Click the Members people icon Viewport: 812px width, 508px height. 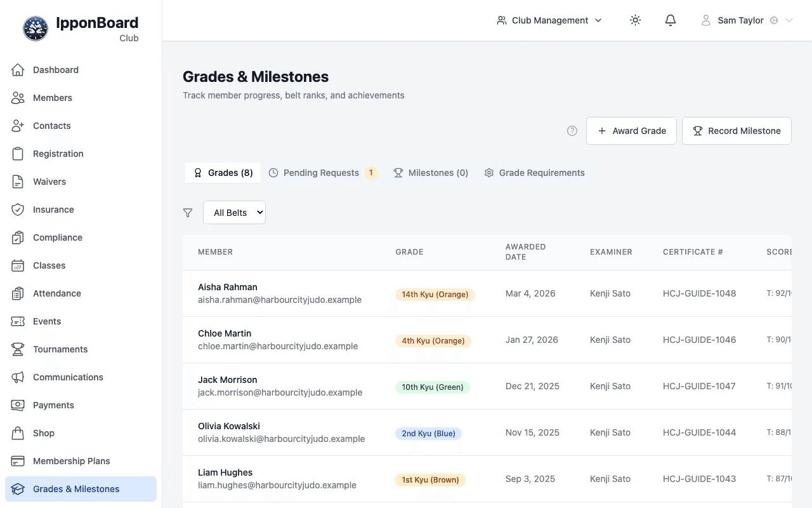[18, 98]
